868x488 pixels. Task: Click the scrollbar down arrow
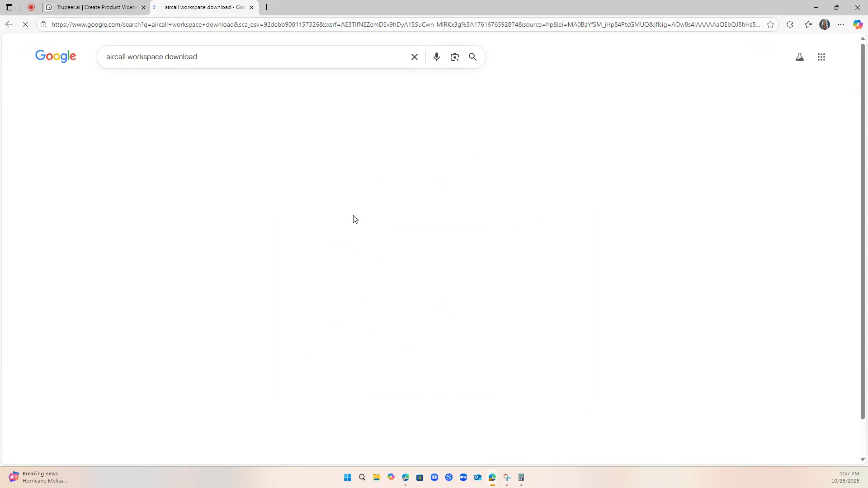coord(863,459)
